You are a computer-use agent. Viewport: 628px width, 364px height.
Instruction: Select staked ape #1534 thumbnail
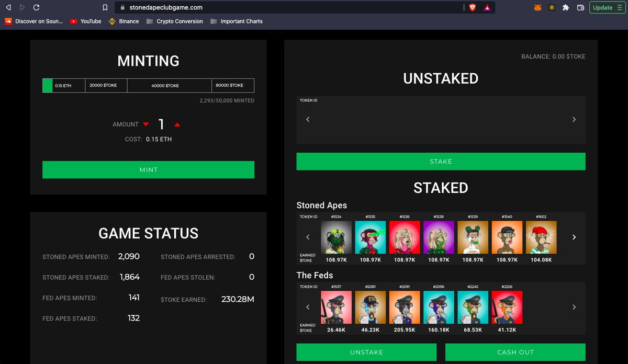(x=336, y=237)
